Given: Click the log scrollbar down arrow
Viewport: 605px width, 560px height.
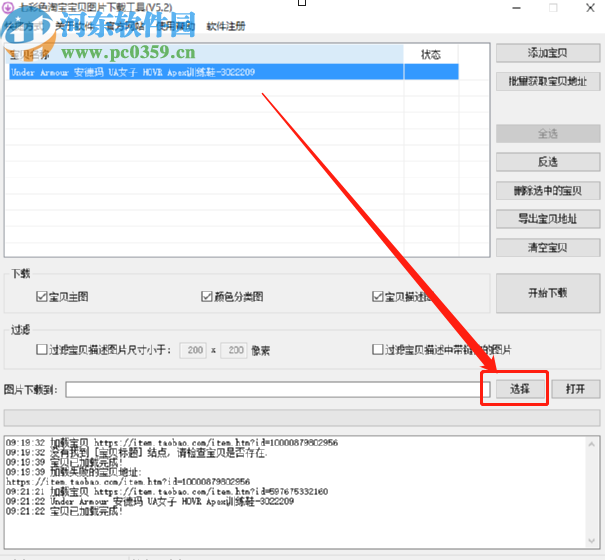Looking at the screenshot, I should (591, 541).
